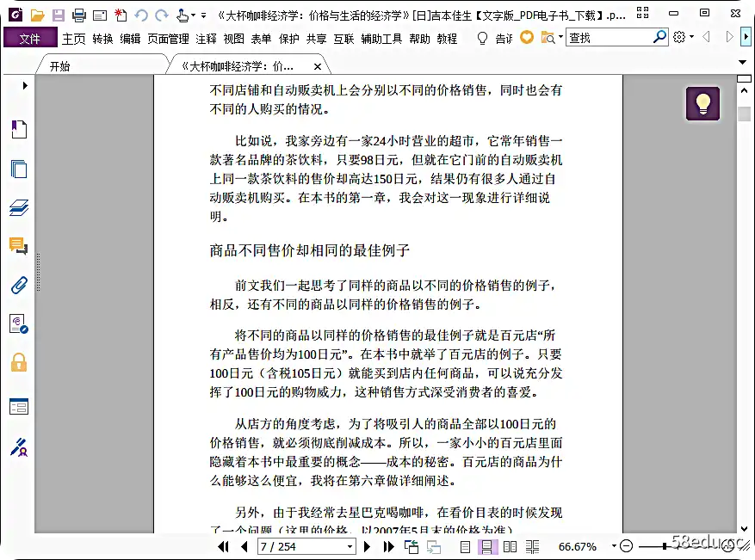Open the page number 7 / 254 dropdown
The height and width of the screenshot is (560, 755).
click(350, 547)
